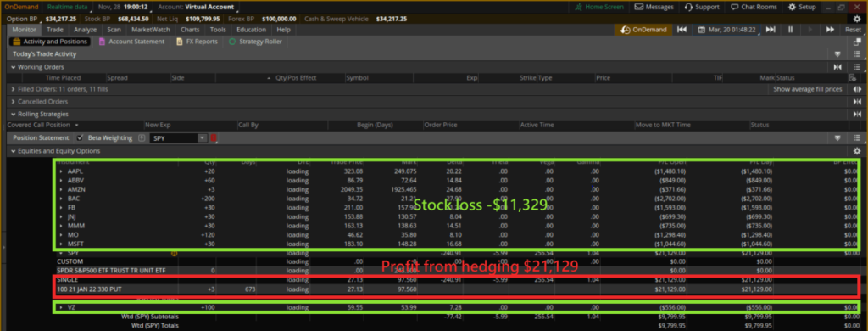Switch to the Help tab

click(283, 30)
